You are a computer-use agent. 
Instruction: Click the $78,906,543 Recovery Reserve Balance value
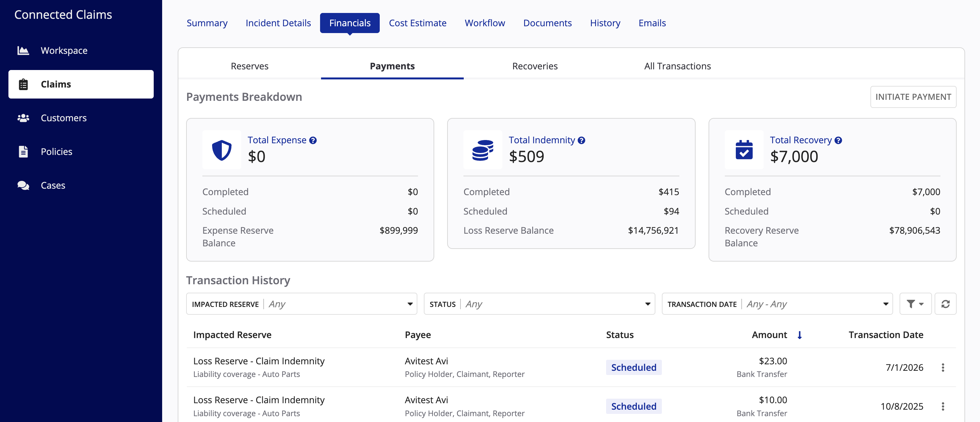click(914, 230)
